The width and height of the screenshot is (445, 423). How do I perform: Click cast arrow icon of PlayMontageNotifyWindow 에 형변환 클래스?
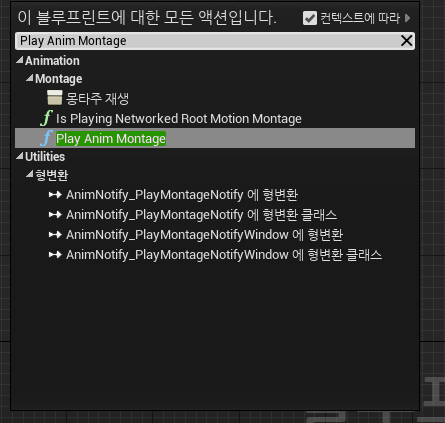55,254
